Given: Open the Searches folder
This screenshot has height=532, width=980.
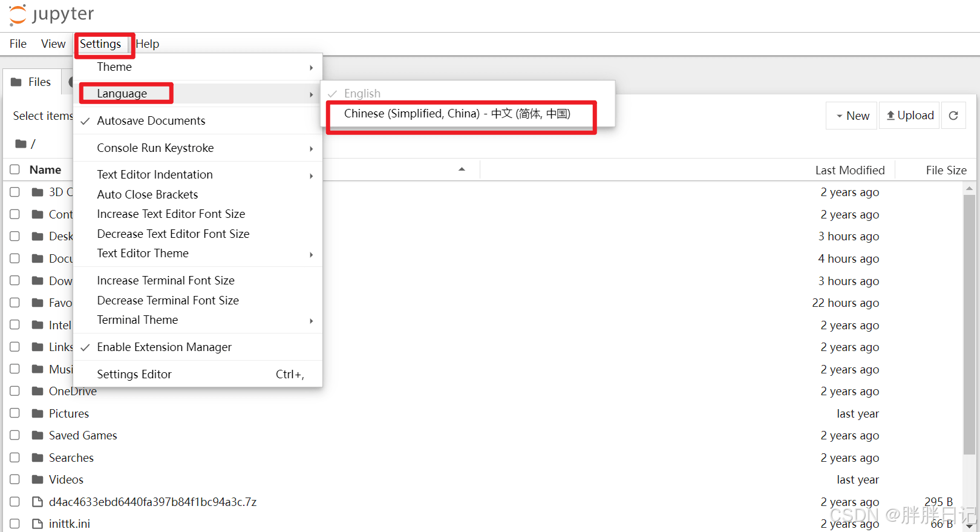Looking at the screenshot, I should [71, 458].
